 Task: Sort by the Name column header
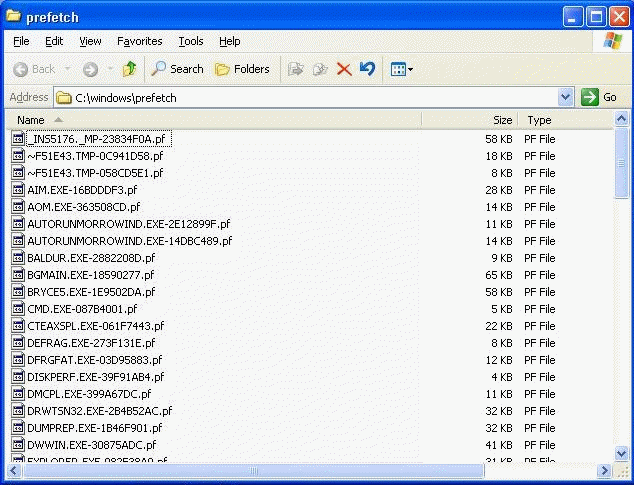pos(213,120)
